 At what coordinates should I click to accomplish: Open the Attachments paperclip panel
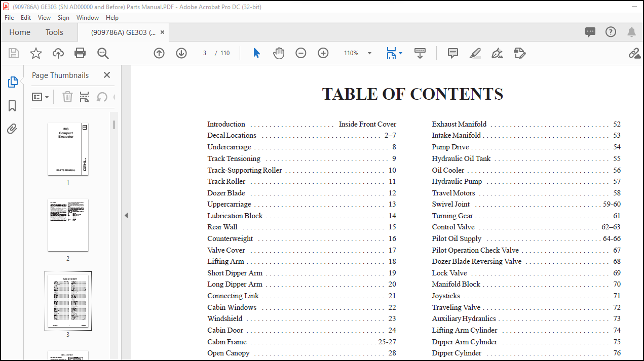(x=13, y=129)
